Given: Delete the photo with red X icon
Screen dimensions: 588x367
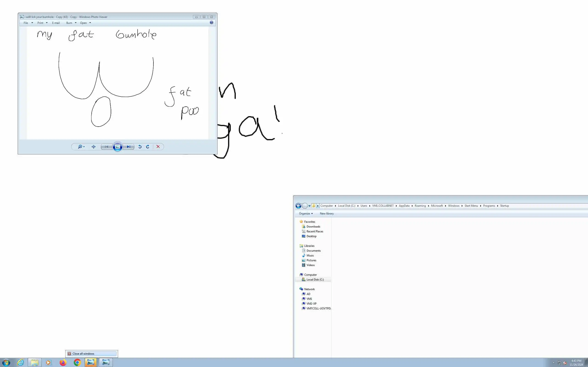Looking at the screenshot, I should point(158,147).
